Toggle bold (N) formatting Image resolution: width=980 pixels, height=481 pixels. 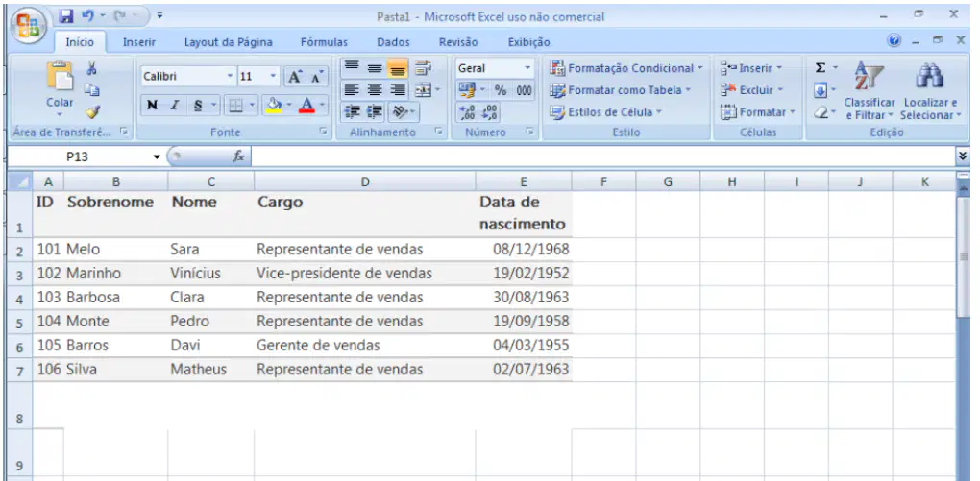pyautogui.click(x=152, y=105)
